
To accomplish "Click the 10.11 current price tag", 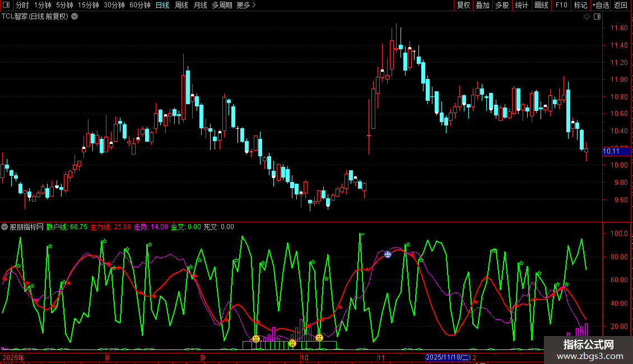I will [x=616, y=151].
